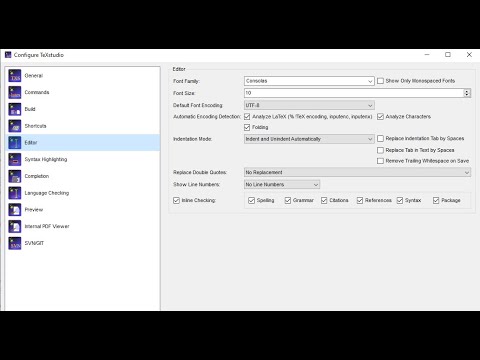This screenshot has height=360, width=480.
Task: Toggle Grammar inline check
Action: tap(288, 200)
